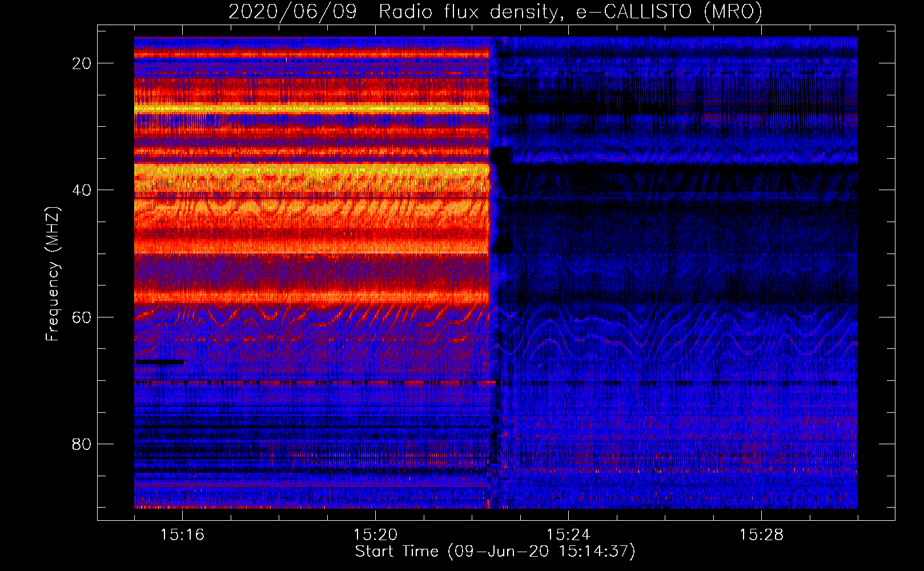Click the 15:24 time tick label
Viewport: 924px width, 571px height.
click(x=568, y=534)
